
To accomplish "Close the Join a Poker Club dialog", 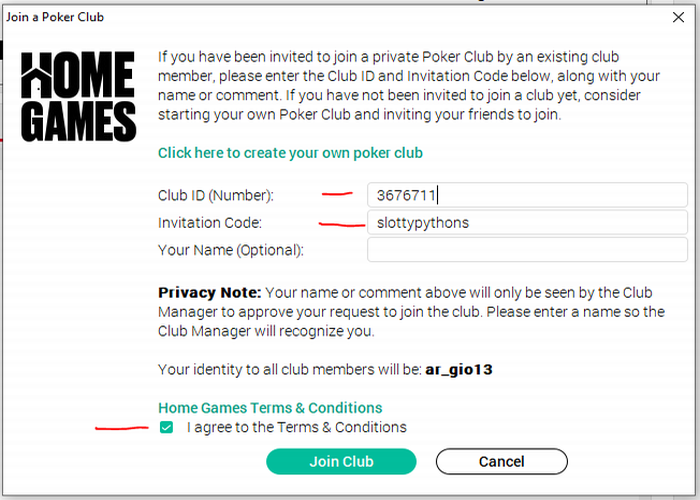I will [675, 17].
